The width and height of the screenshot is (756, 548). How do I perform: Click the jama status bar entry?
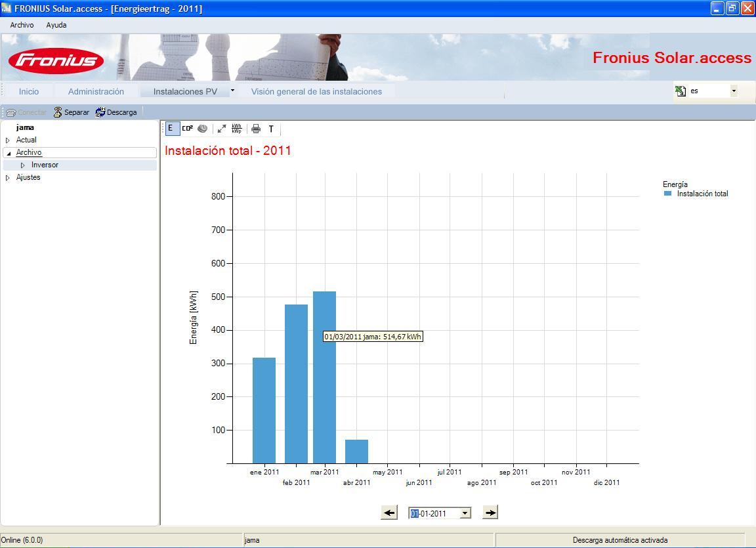point(252,540)
